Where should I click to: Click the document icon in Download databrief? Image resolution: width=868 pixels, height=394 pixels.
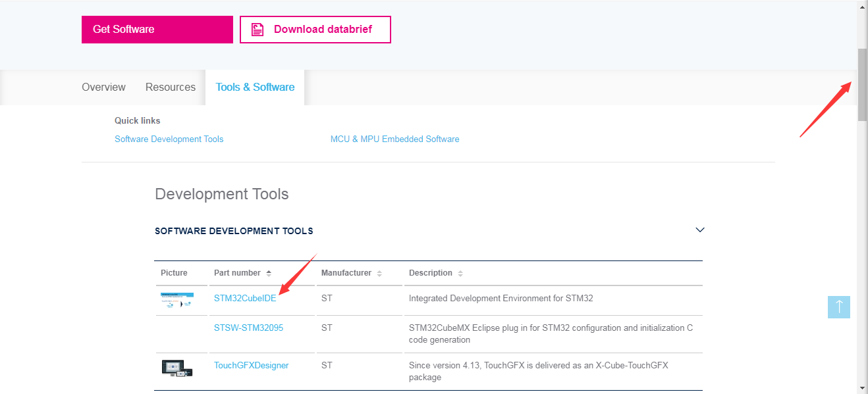tap(258, 30)
